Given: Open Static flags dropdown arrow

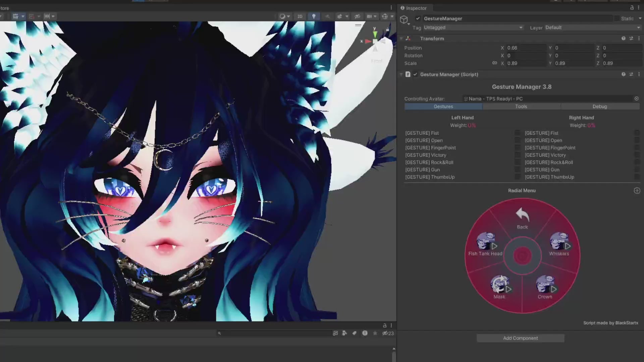Looking at the screenshot, I should click(x=640, y=18).
